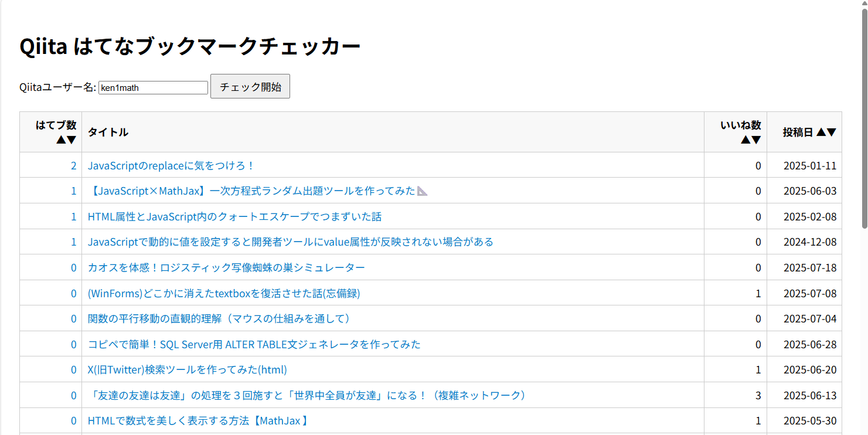Click the date 2025-07-18

[x=810, y=268]
